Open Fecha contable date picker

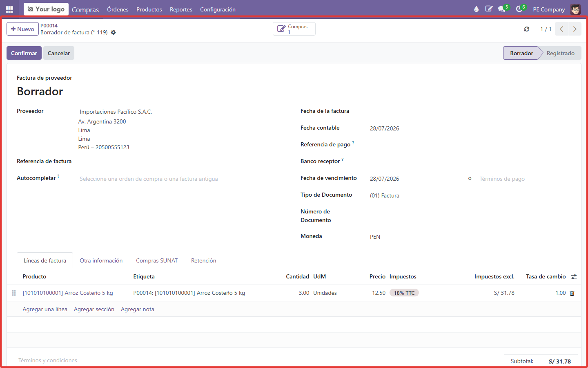(470, 128)
